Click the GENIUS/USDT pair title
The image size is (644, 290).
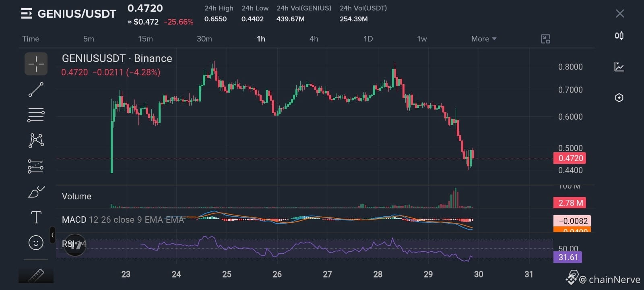pos(77,14)
